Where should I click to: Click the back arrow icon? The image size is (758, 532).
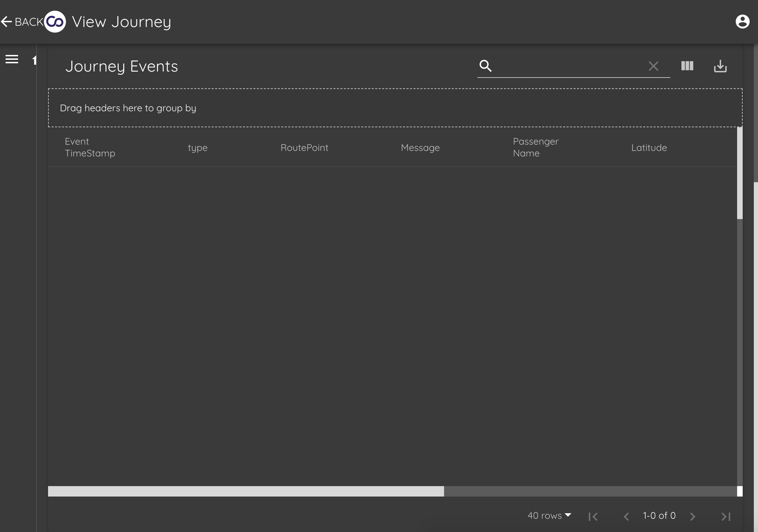click(x=6, y=21)
